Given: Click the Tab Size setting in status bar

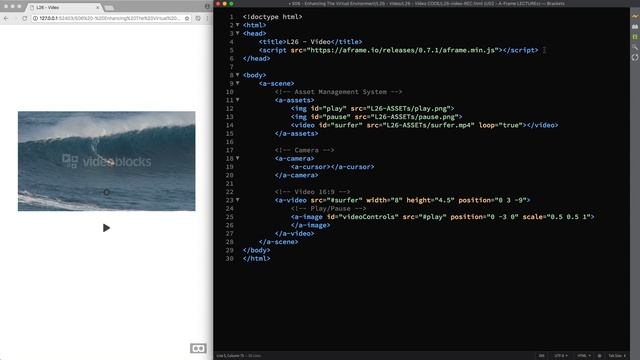Looking at the screenshot, I should [x=617, y=356].
